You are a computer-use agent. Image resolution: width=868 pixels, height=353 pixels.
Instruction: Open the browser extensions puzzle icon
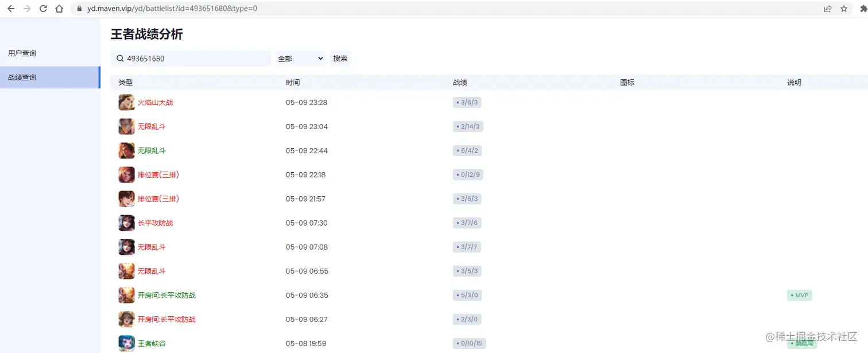pos(863,9)
